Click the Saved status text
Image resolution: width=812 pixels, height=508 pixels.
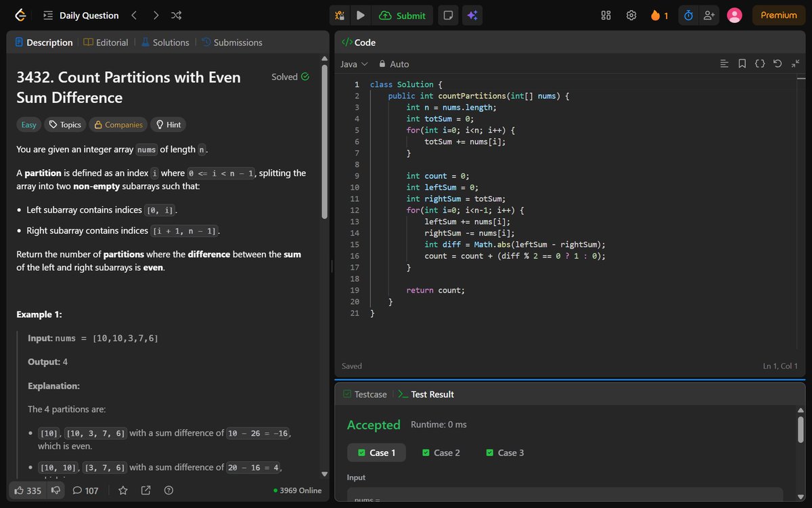tap(352, 366)
